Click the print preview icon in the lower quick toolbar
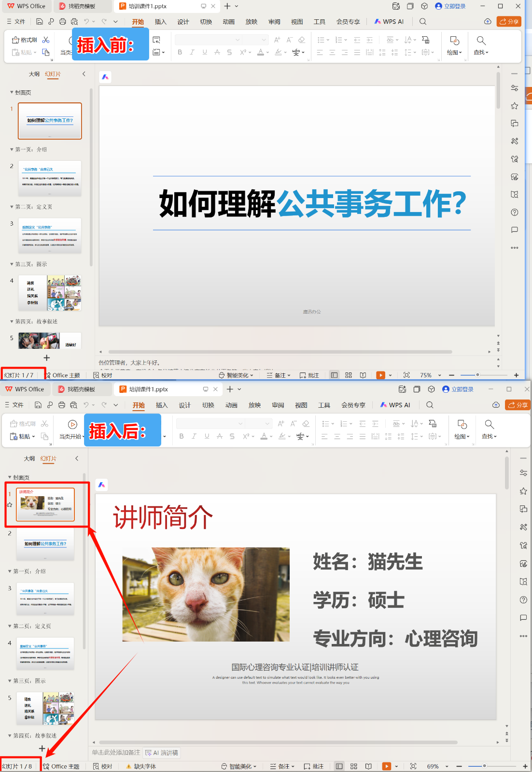532x772 pixels. [73, 405]
